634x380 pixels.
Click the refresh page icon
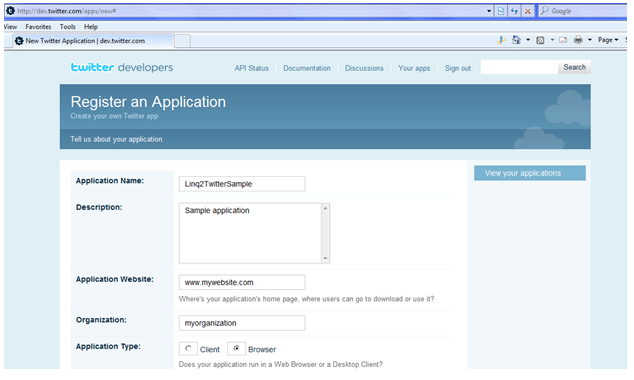coord(514,11)
